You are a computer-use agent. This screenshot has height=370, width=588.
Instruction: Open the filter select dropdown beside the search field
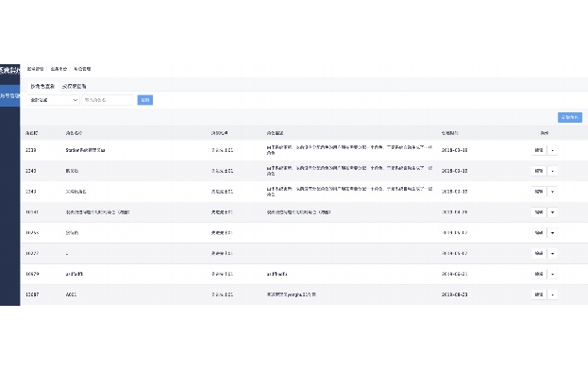pyautogui.click(x=53, y=100)
